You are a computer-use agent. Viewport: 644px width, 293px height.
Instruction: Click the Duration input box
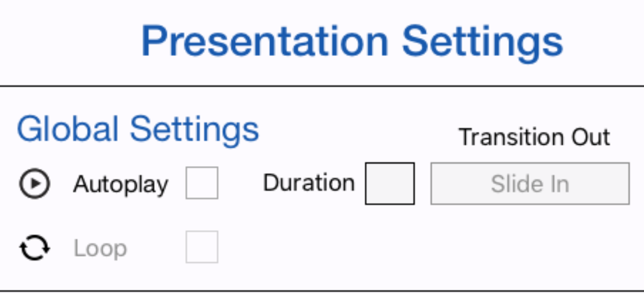tap(390, 183)
